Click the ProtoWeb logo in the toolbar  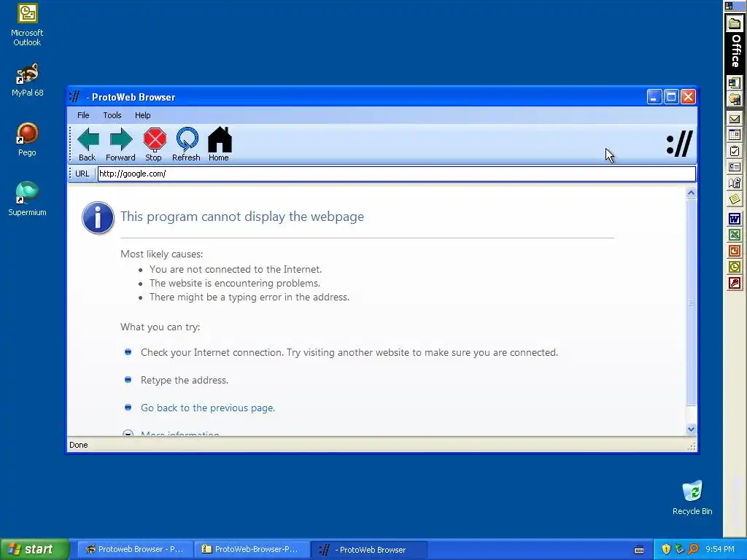tap(680, 144)
